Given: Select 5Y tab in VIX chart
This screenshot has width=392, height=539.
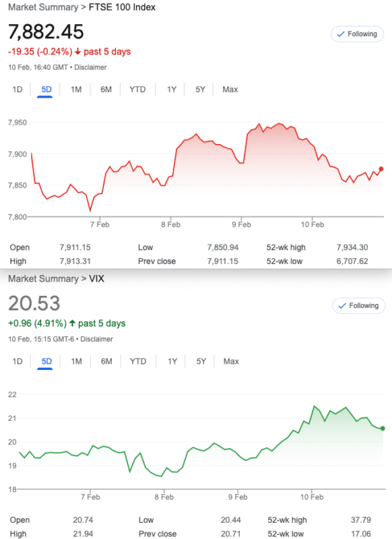Looking at the screenshot, I should click(x=201, y=362).
